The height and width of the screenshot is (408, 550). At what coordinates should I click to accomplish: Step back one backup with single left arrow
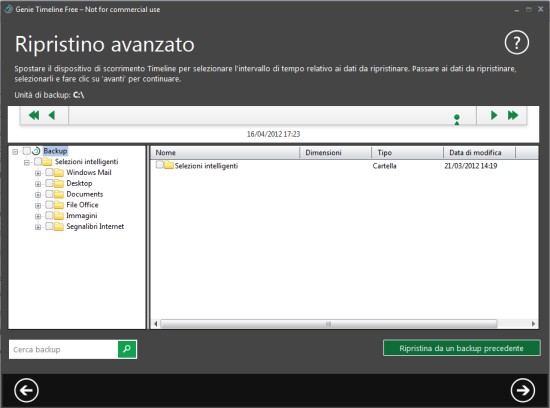tap(52, 115)
